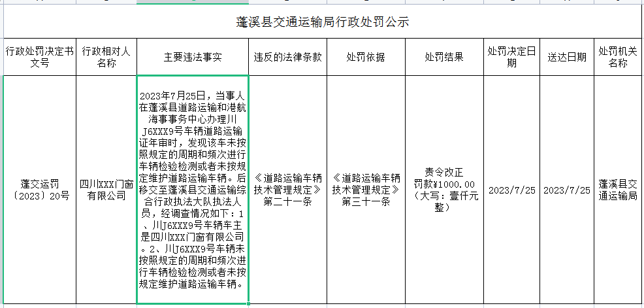Select the 2023/7/25 cell under 处罚决定日期

(x=511, y=190)
